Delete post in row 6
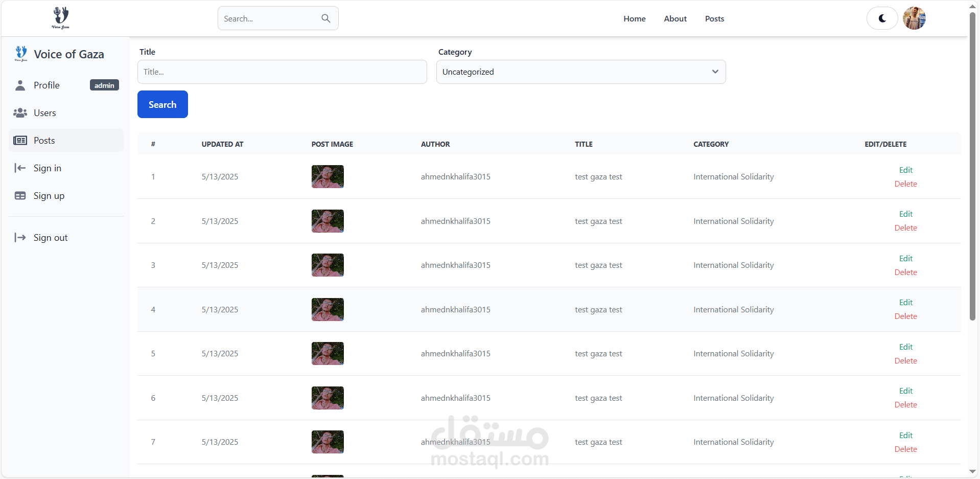The height and width of the screenshot is (479, 980). (x=905, y=405)
